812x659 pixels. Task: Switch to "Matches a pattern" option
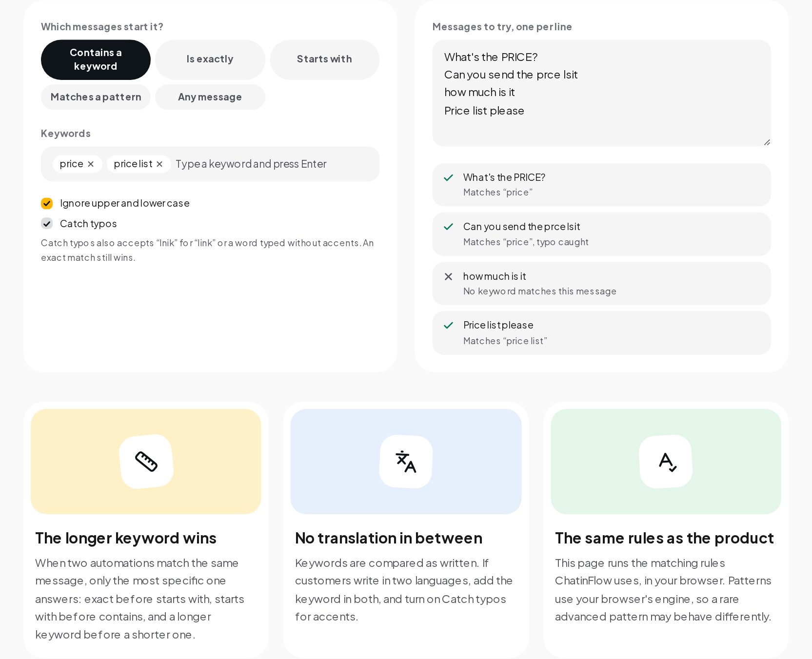(x=96, y=97)
